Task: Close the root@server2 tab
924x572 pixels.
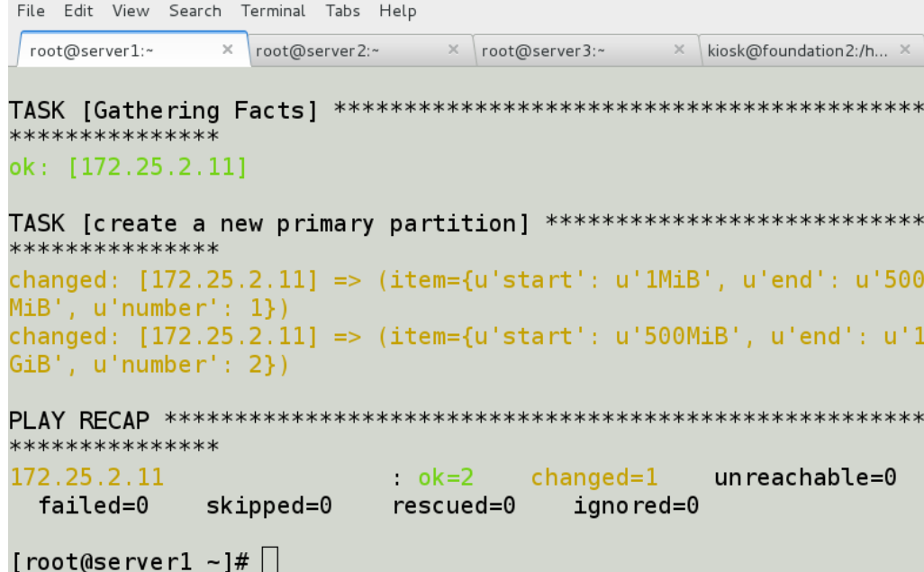Action: (x=453, y=50)
